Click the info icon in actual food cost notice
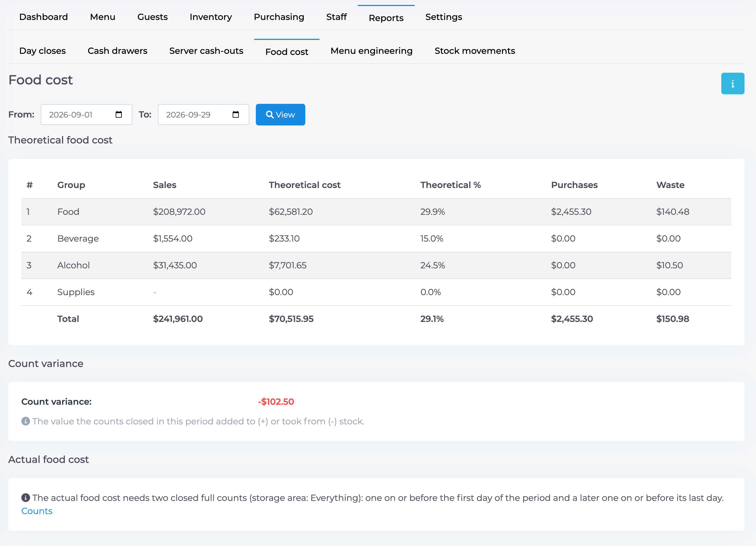 click(x=26, y=497)
